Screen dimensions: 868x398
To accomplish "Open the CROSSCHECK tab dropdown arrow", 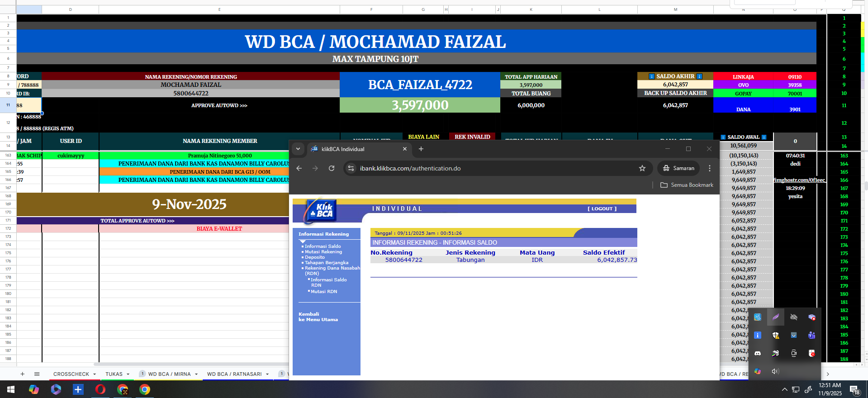I will coord(95,374).
